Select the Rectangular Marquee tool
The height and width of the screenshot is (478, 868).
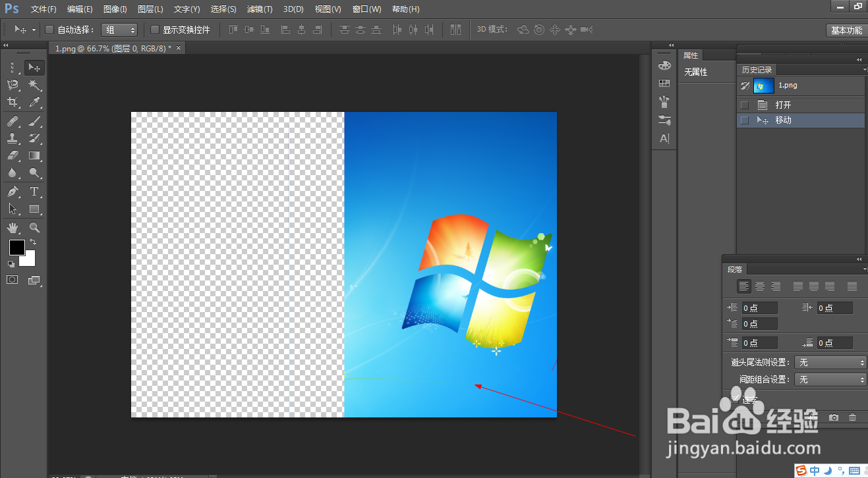click(x=13, y=67)
